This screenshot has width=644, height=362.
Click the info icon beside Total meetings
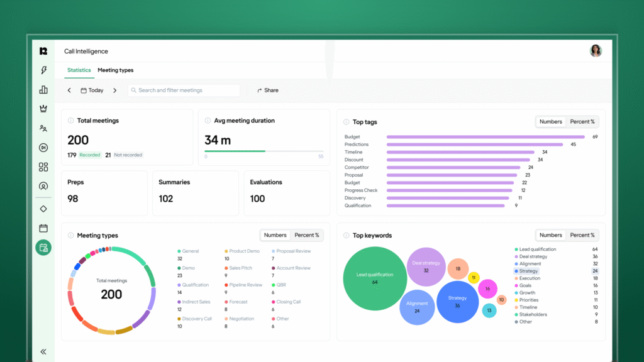(x=70, y=121)
